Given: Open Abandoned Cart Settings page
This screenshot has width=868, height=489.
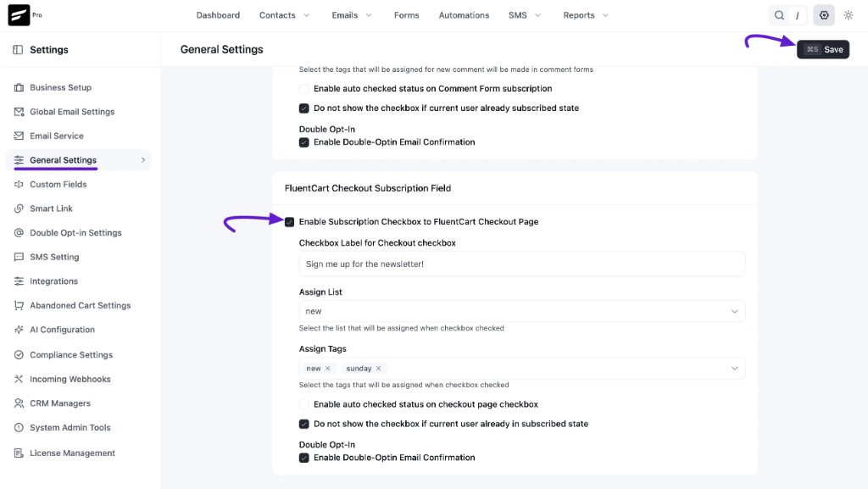Looking at the screenshot, I should pyautogui.click(x=81, y=305).
